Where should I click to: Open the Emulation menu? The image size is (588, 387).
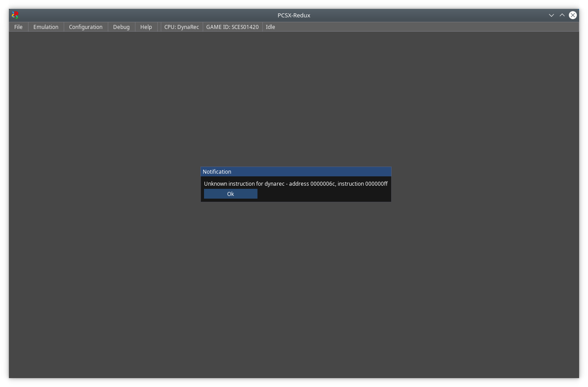(45, 27)
